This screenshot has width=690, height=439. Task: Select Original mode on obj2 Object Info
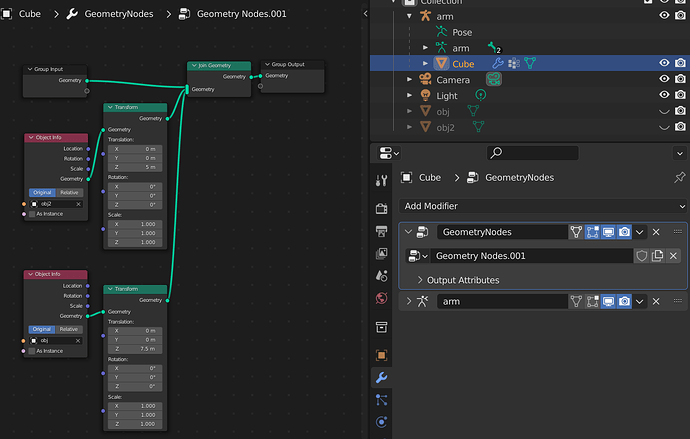point(42,193)
